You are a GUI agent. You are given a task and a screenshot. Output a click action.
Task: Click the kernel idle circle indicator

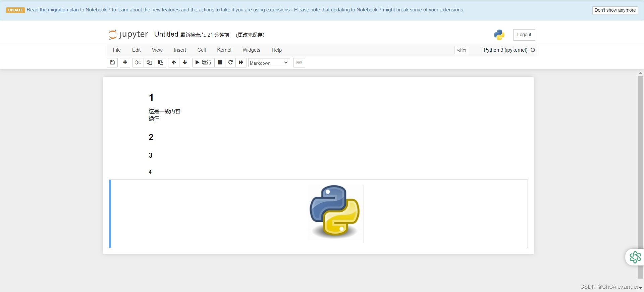click(x=533, y=50)
